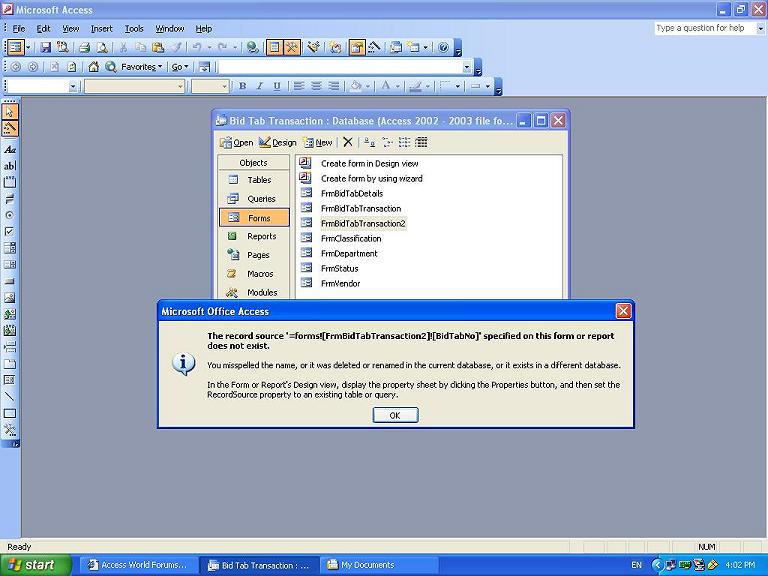
Task: Expand the Go dropdown
Action: pos(180,67)
